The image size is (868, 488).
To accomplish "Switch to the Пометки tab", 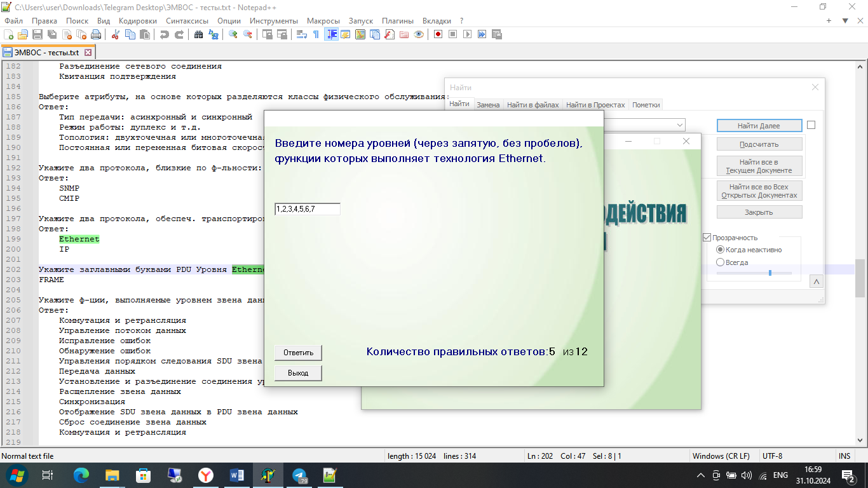I will tap(646, 105).
